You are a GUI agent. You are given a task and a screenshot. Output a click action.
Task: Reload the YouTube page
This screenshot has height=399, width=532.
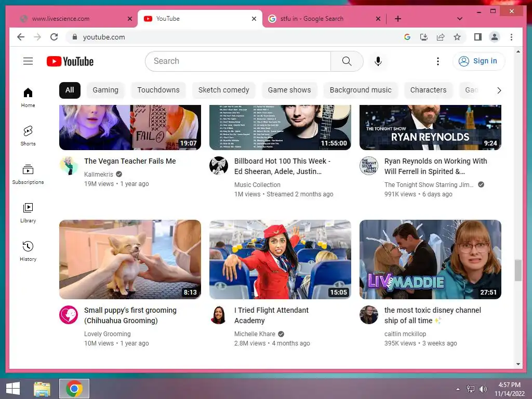coord(54,37)
